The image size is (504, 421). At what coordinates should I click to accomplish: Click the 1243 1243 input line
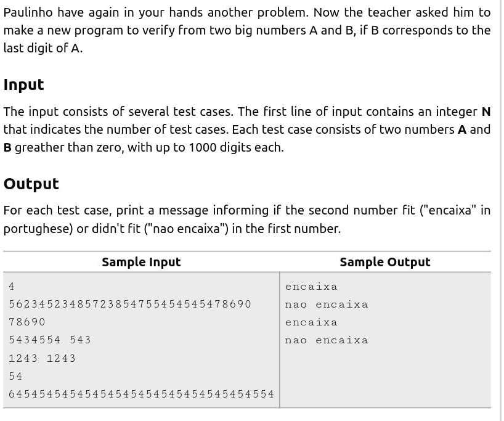(42, 358)
